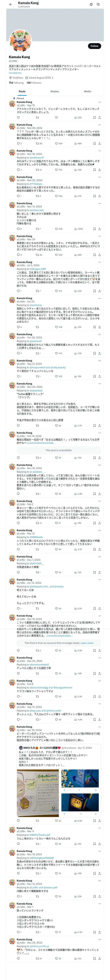The height and width of the screenshot is (980, 110).
Task: Click the Translate bio link
Action: [15, 73]
